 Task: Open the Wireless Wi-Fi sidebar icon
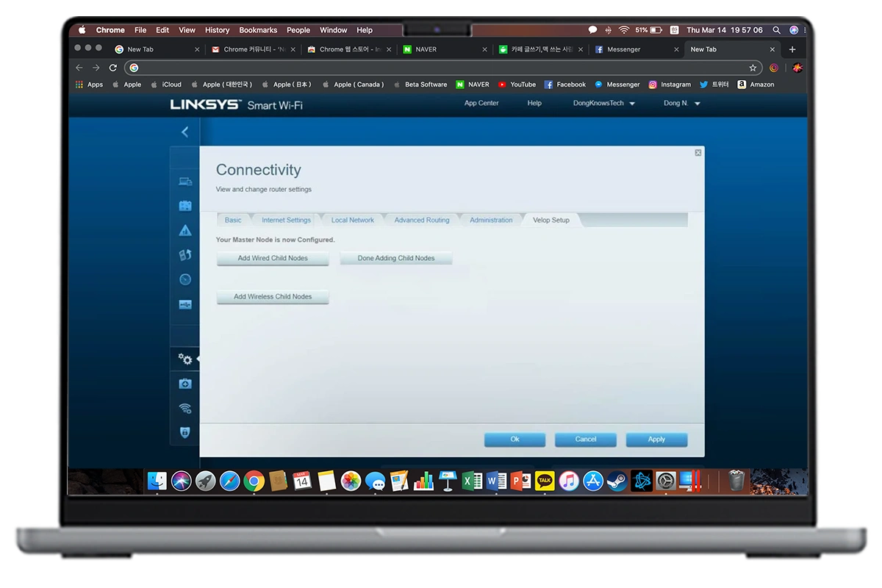[x=185, y=409]
